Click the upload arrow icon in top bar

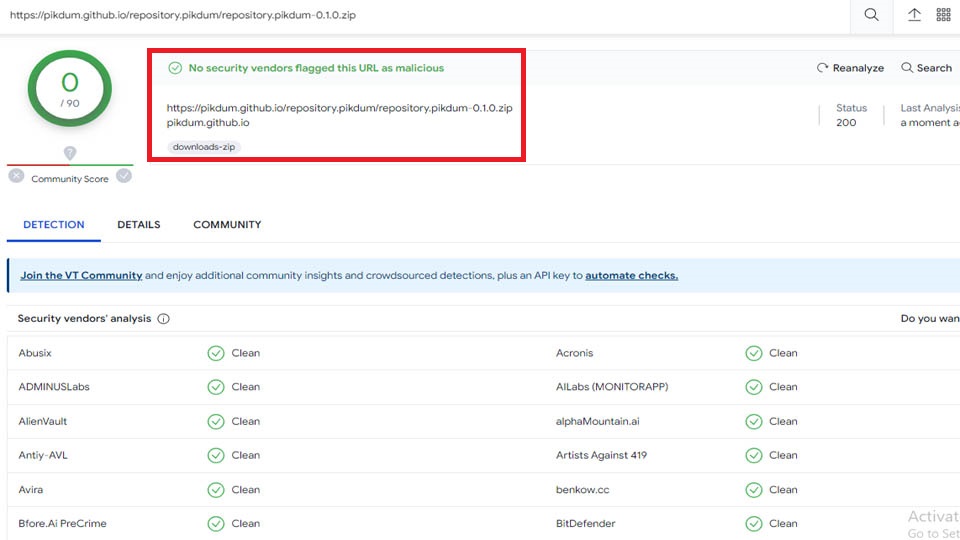[914, 15]
